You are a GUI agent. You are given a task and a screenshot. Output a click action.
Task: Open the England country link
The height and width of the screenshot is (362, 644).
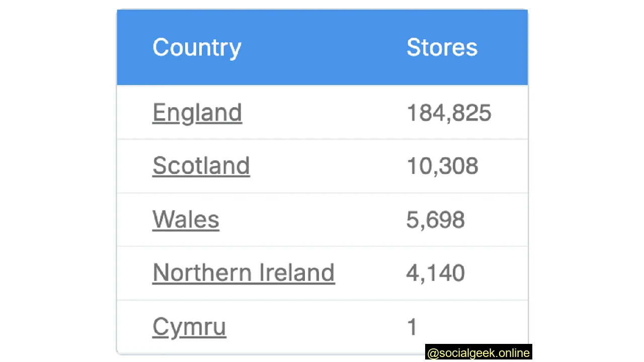click(197, 112)
